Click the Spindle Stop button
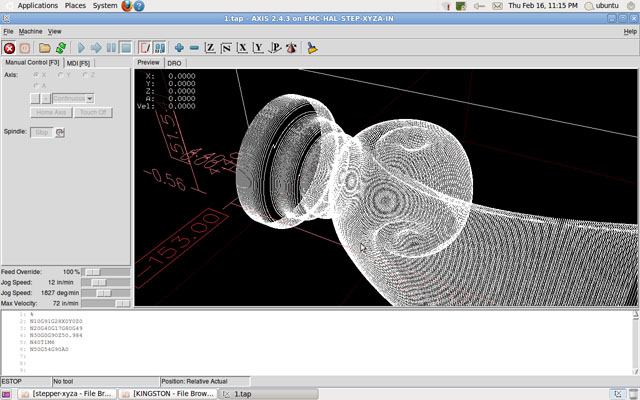Screen dimensions: 640x400 click(x=42, y=133)
